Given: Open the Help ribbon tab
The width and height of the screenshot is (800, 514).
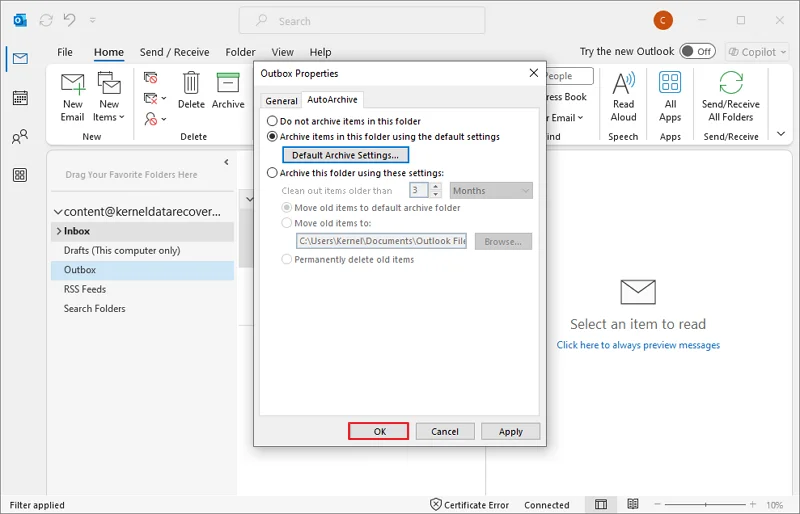Looking at the screenshot, I should coord(320,52).
